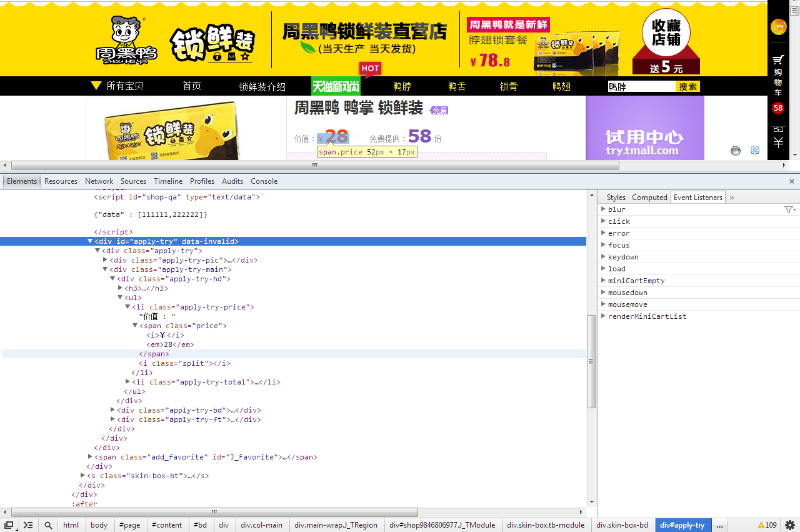
Task: Expand s class skin-box-bt node
Action: click(x=82, y=476)
